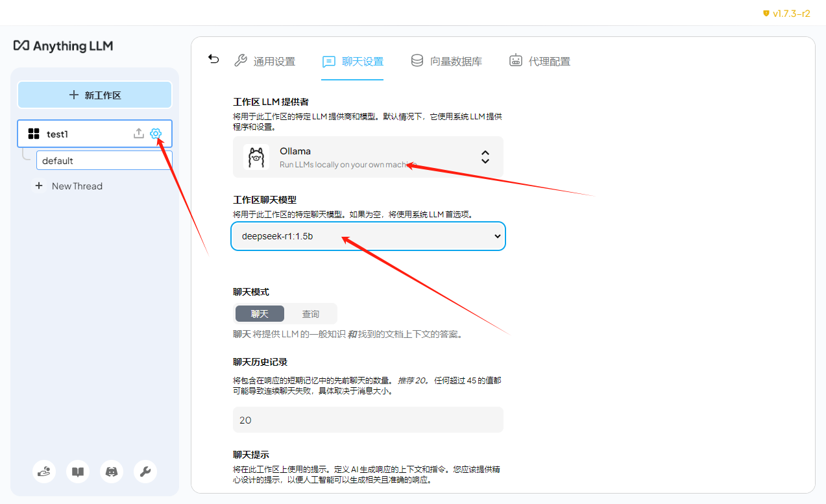826x504 pixels.
Task: Open the support hand icon in the sidebar footer
Action: (44, 472)
